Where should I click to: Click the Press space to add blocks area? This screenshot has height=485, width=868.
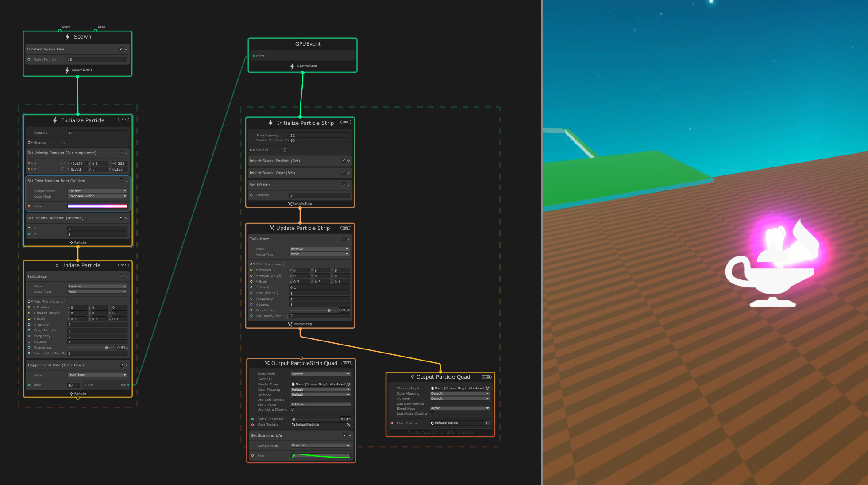point(440,432)
